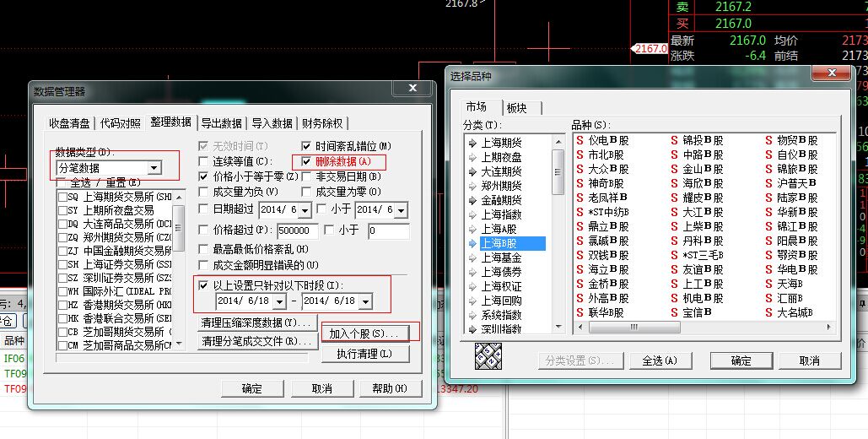This screenshot has height=439, width=868.
Task: Switch to the 代码对照 tab
Action: (x=120, y=123)
